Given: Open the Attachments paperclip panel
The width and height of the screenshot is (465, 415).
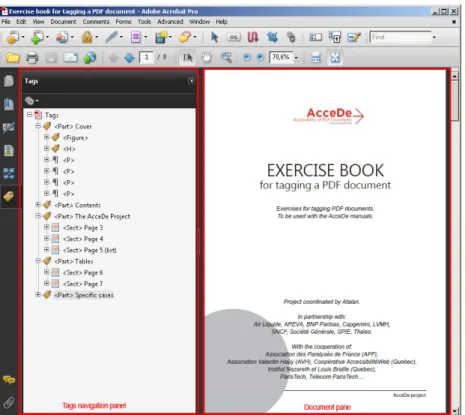Looking at the screenshot, I should [9, 403].
